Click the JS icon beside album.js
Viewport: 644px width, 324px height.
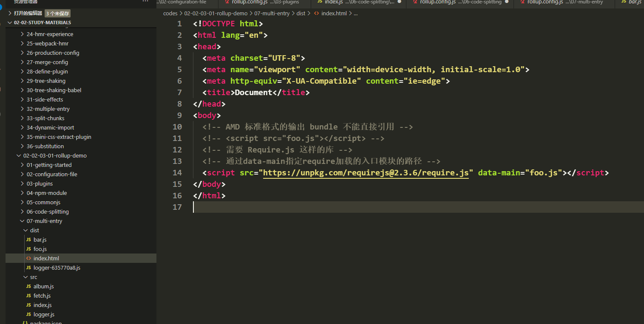pos(28,287)
